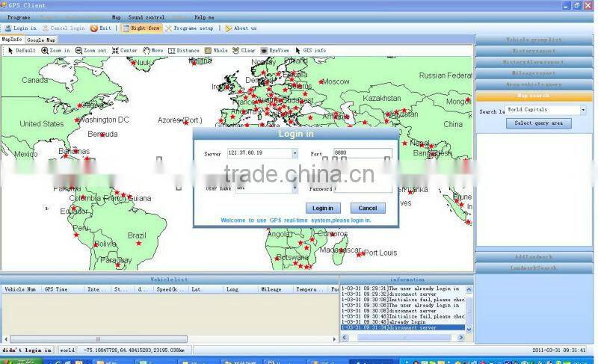Viewport: 598px width, 364px height.
Task: Click the Port input field
Action: [363, 152]
